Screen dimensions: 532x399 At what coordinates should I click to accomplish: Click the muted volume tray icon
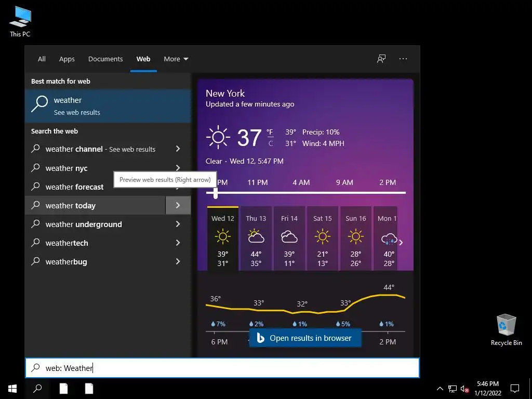pyautogui.click(x=464, y=389)
